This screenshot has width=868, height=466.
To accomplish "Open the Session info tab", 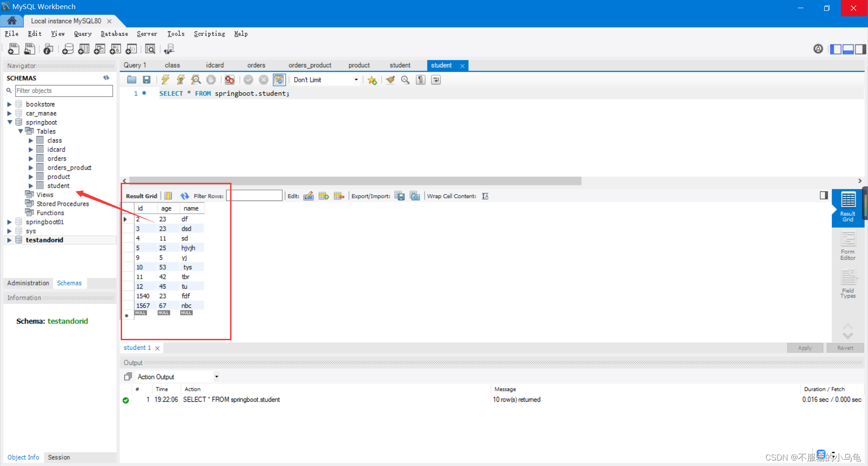I will click(59, 457).
